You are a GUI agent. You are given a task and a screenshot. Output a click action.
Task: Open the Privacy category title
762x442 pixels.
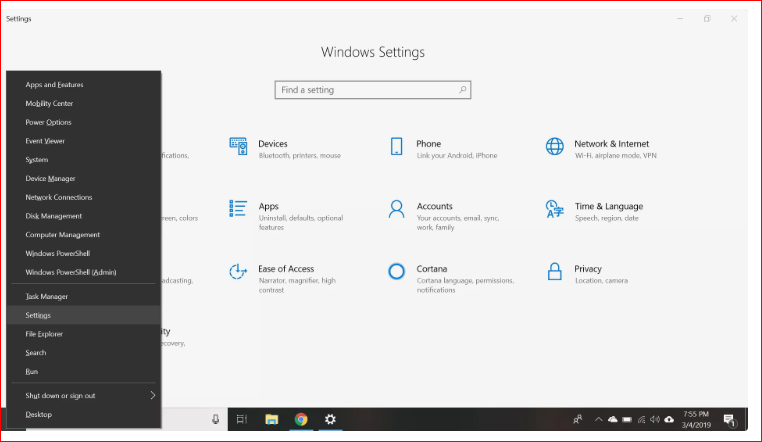point(588,269)
